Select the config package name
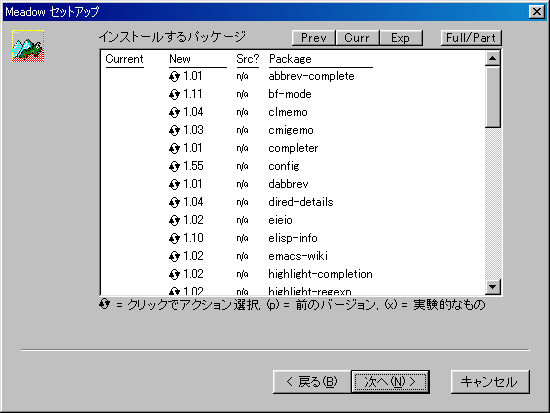The height and width of the screenshot is (413, 550). coord(284,166)
